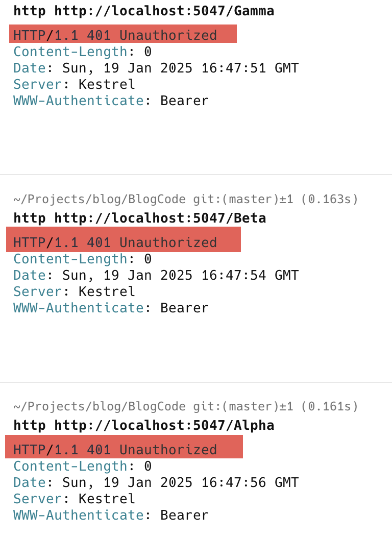
Task: Click the localhost:5047/Gamma command line
Action: (x=143, y=11)
